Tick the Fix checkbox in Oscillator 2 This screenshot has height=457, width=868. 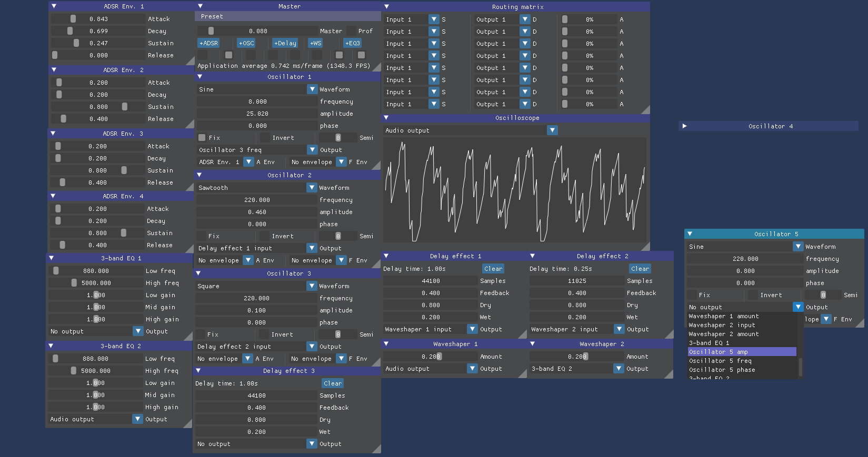pyautogui.click(x=201, y=236)
